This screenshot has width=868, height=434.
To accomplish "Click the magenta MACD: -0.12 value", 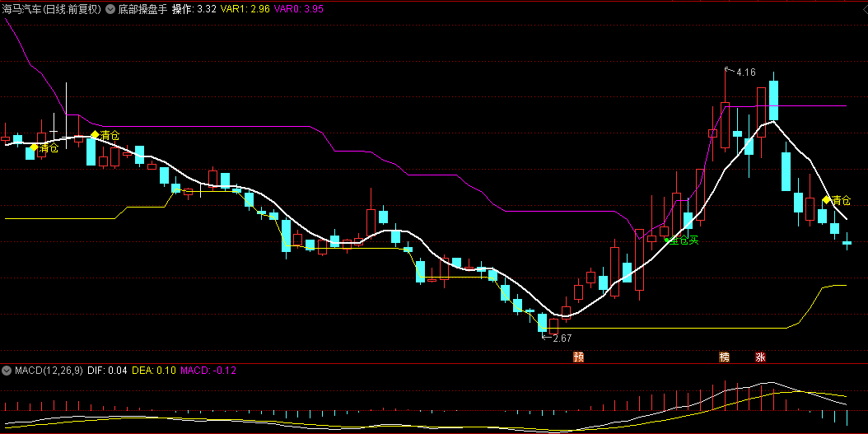I will 208,371.
